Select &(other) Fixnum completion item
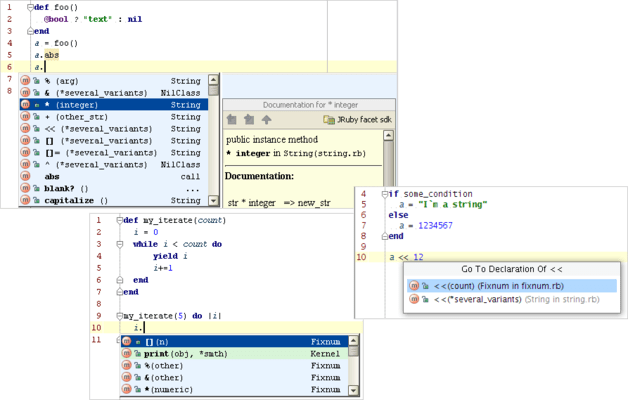The height and width of the screenshot is (400, 628). [235, 378]
